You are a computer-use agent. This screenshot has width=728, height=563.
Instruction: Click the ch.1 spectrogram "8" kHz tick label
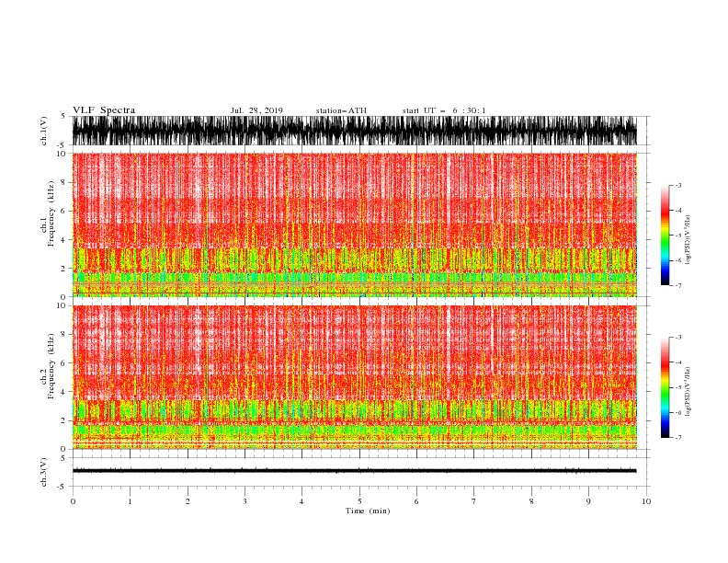tap(63, 182)
